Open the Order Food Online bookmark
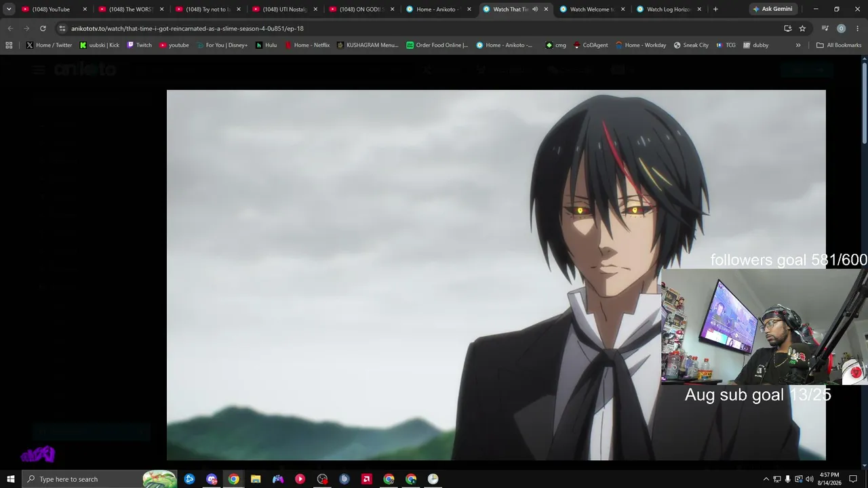Screen dimensions: 868x488 tap(437, 45)
